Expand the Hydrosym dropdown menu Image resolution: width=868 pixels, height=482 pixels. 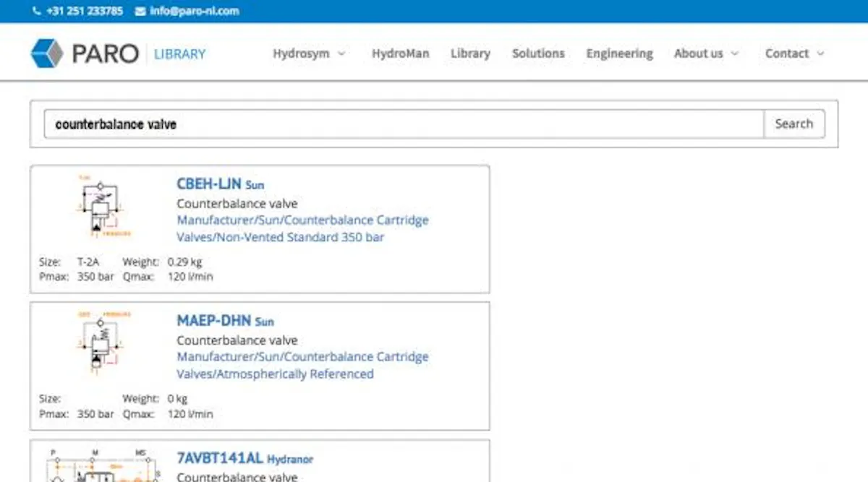click(309, 53)
